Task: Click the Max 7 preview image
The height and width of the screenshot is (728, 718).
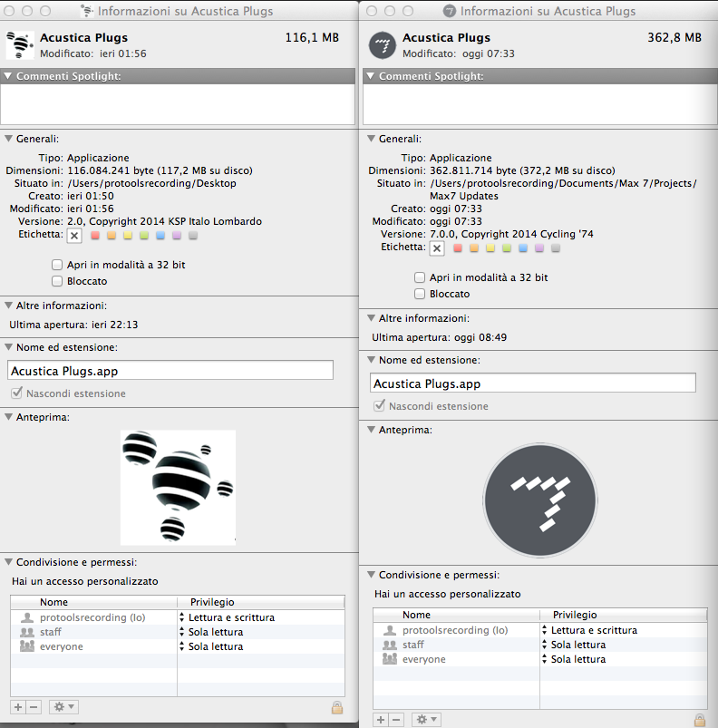Action: (540, 500)
